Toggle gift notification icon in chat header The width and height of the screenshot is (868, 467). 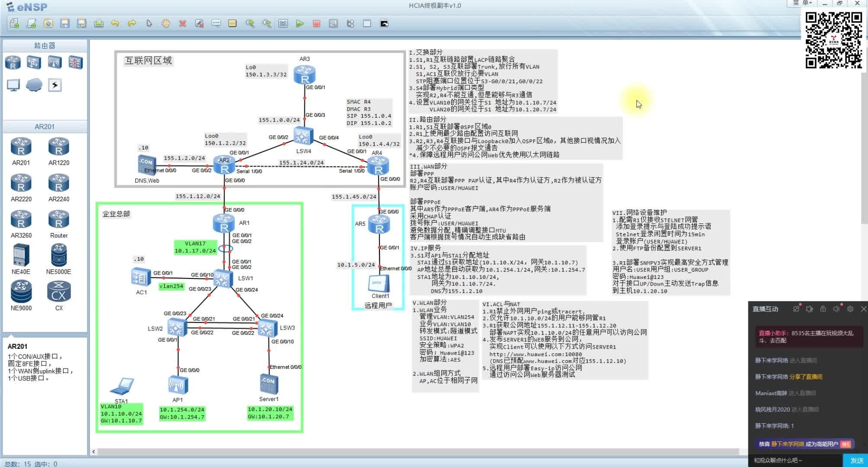click(796, 309)
